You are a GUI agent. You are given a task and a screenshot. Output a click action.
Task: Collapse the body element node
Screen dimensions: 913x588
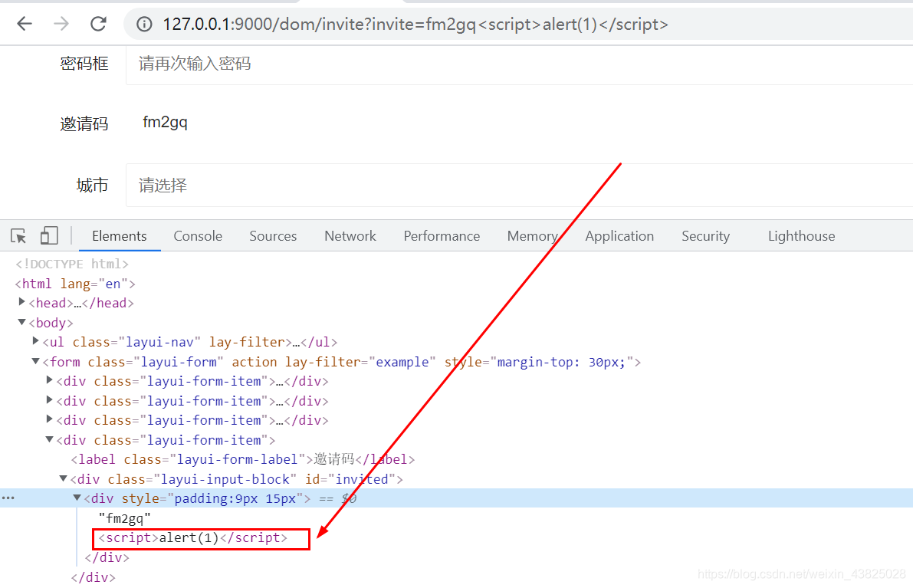pyautogui.click(x=21, y=322)
